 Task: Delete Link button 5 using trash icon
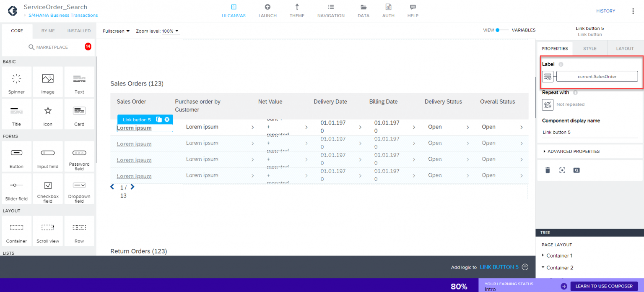point(548,170)
